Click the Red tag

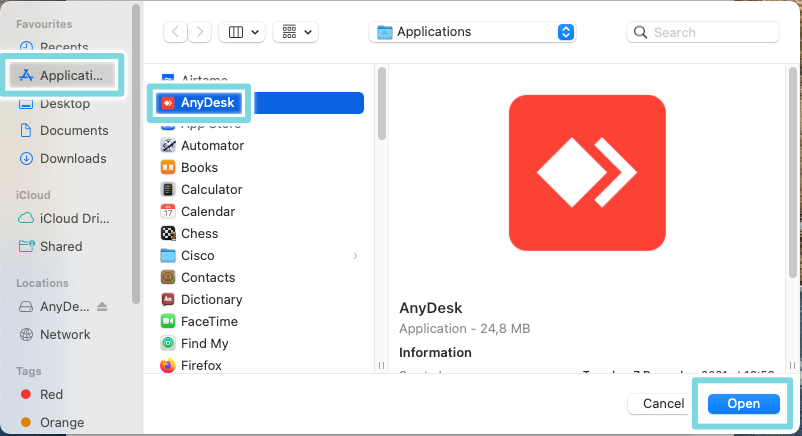(x=42, y=395)
